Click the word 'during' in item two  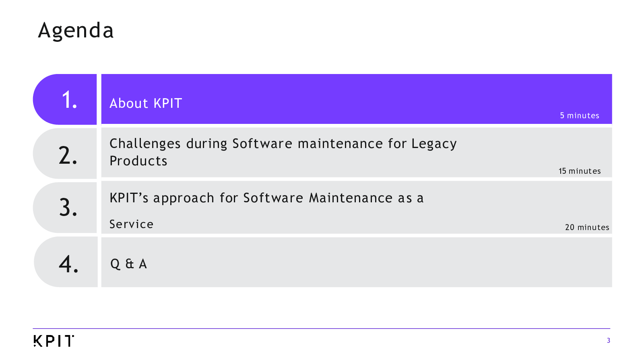pos(206,144)
